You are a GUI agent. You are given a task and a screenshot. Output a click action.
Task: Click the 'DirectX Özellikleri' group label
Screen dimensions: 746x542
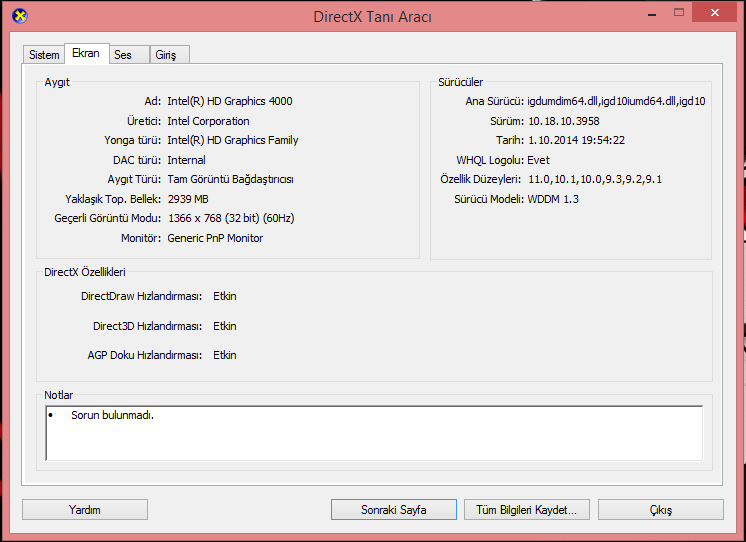coord(85,272)
